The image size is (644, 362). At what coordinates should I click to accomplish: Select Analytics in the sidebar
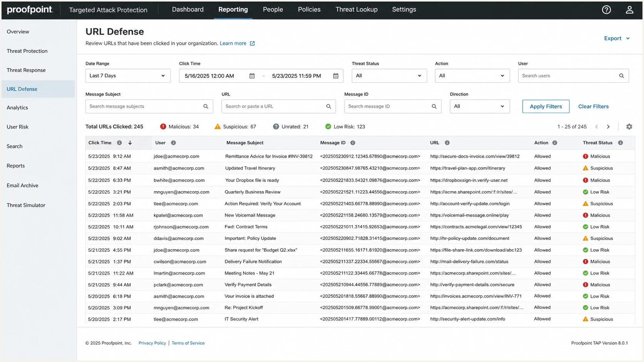point(17,108)
